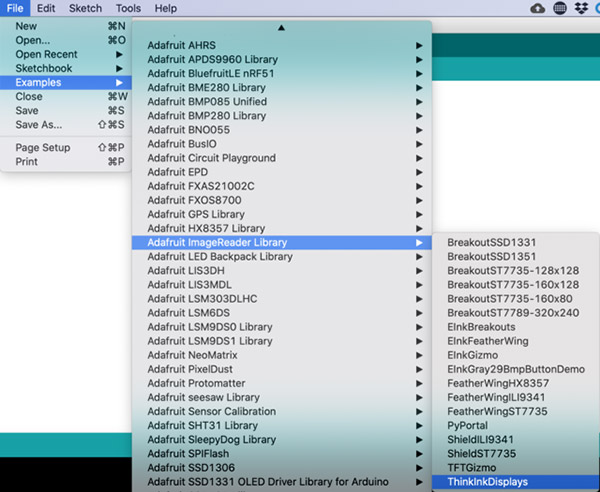Image resolution: width=600 pixels, height=492 pixels.
Task: Choose Open... from the File menu
Action: [x=66, y=40]
